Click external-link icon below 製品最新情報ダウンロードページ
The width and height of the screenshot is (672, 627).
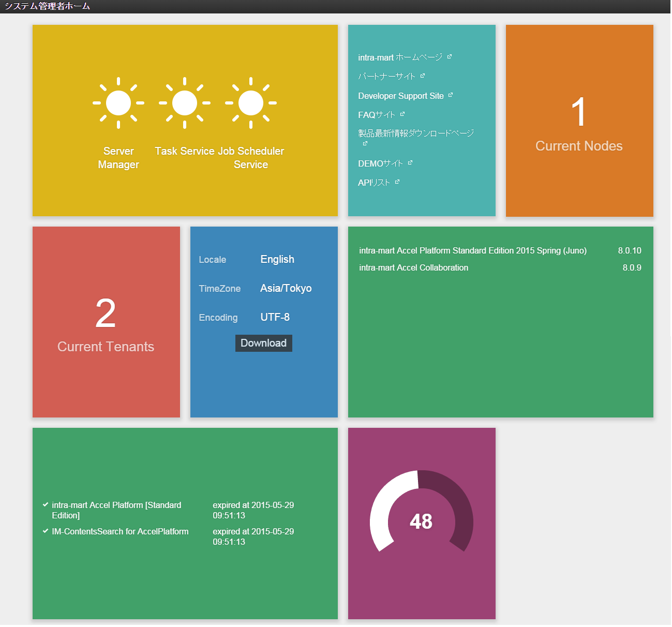[x=365, y=143]
